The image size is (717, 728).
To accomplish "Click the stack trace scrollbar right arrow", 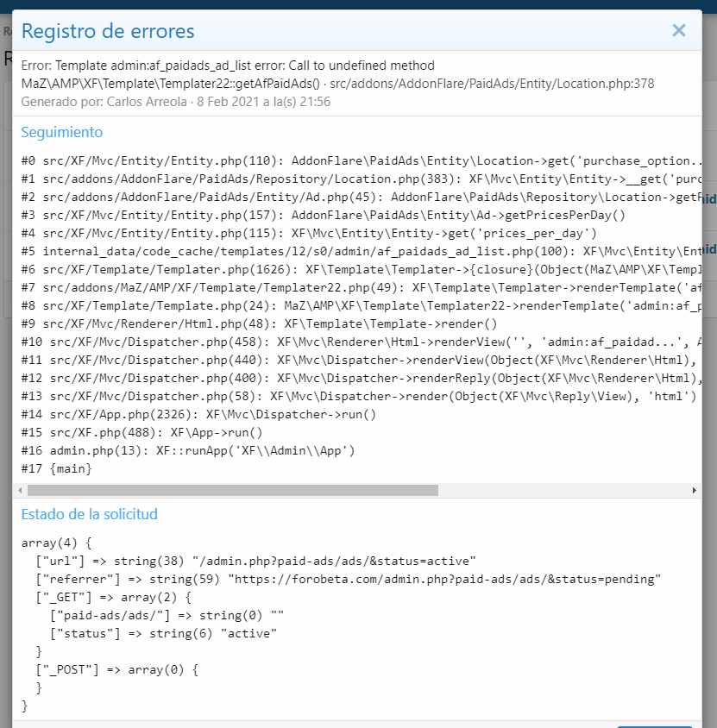I will (x=695, y=490).
